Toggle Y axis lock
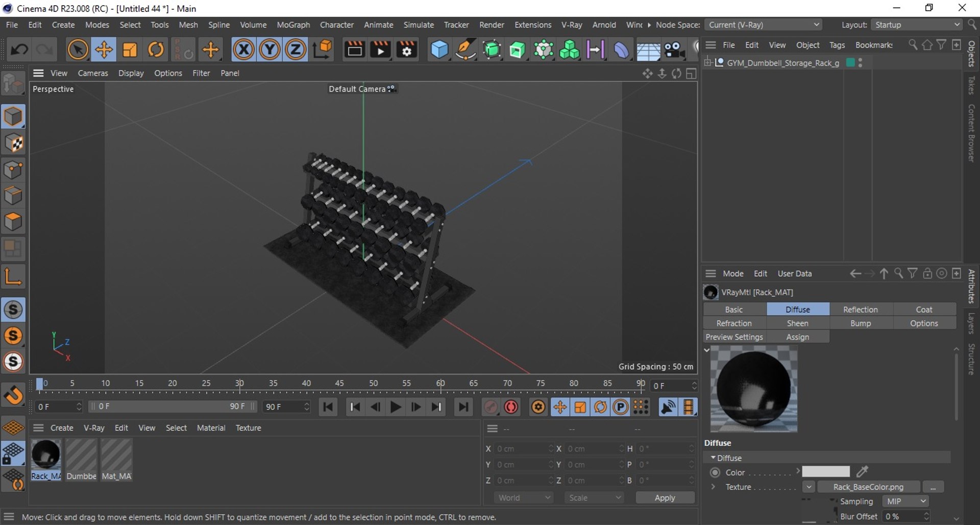This screenshot has height=525, width=980. tap(269, 50)
